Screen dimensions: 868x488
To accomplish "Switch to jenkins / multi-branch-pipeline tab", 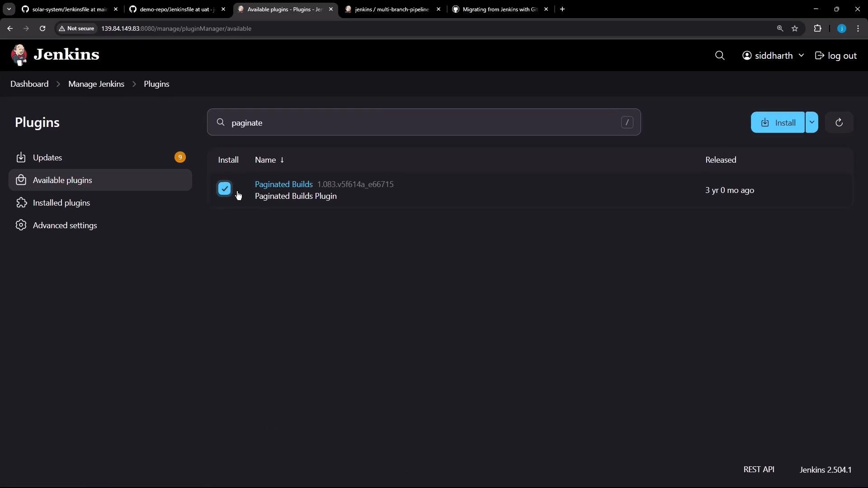I will point(392,9).
